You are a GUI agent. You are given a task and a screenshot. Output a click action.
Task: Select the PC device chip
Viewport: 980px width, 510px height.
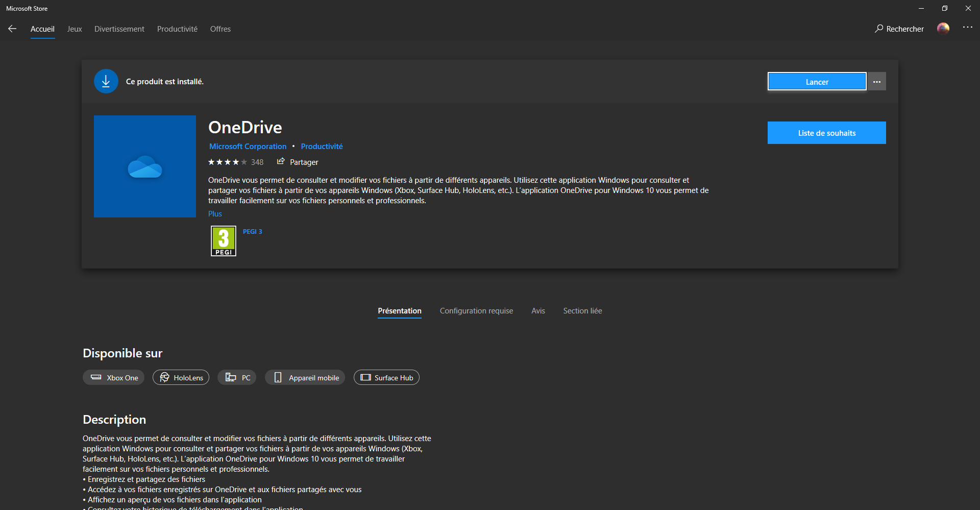237,378
